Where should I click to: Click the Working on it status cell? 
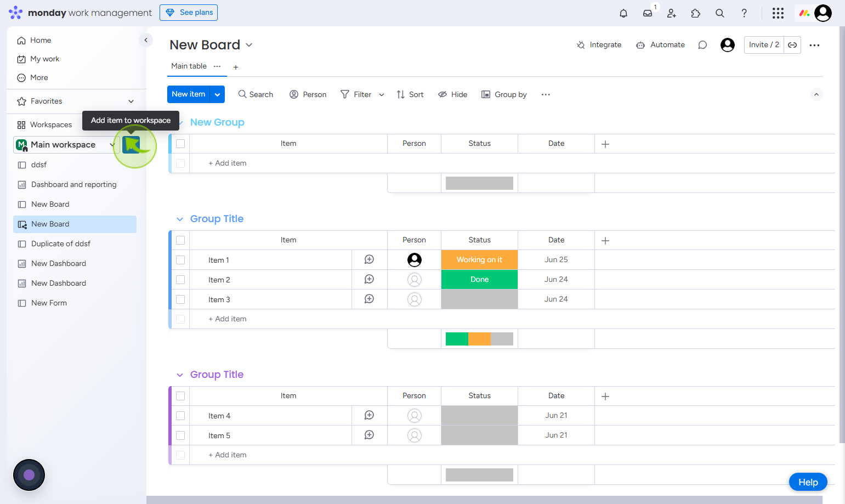click(479, 260)
